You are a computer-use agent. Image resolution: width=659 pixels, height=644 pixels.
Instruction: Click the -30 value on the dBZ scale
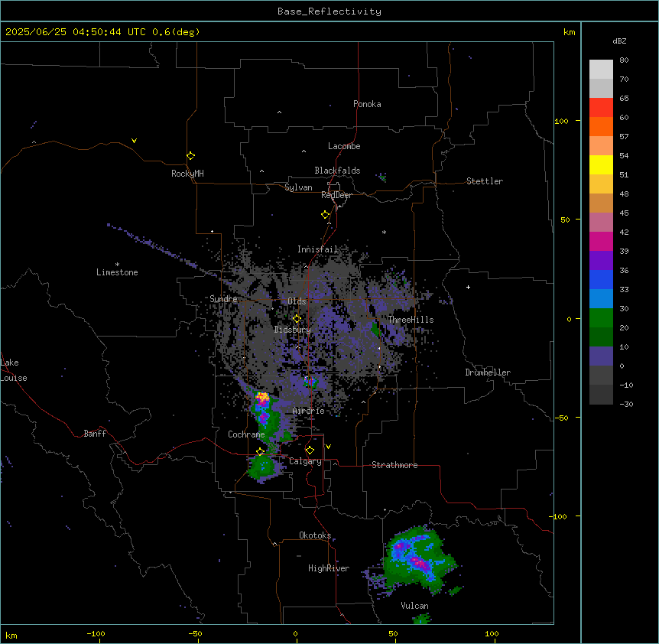pos(626,405)
